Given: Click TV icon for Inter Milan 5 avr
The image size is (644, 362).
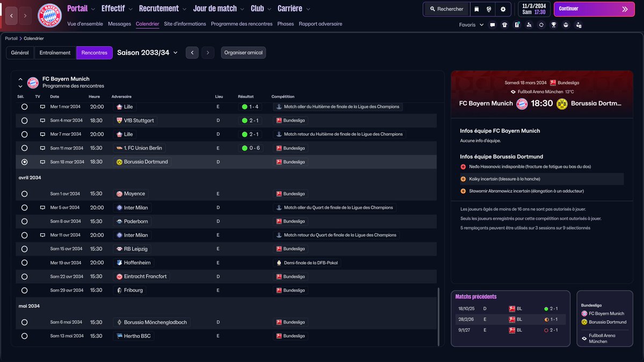Looking at the screenshot, I should coord(42,208).
